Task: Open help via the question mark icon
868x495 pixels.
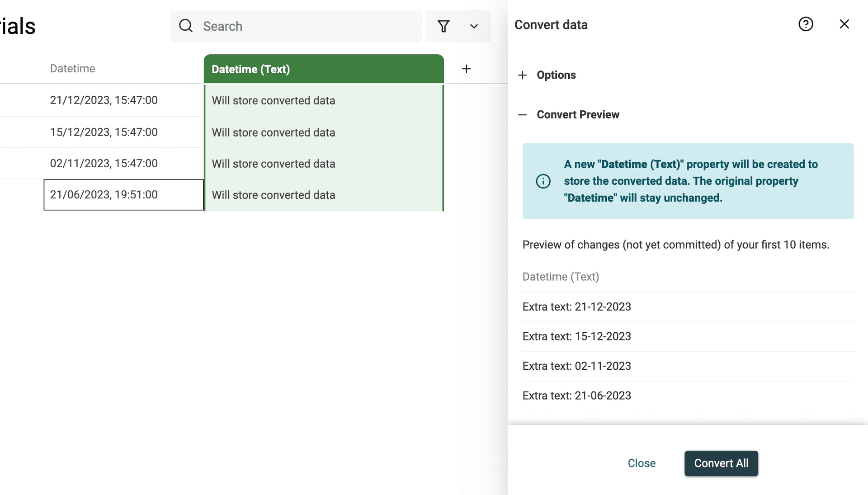Action: pos(806,24)
